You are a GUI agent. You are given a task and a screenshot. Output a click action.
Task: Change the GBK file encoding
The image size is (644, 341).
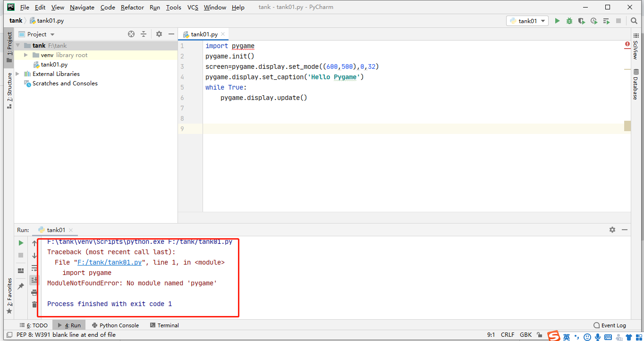[x=526, y=335]
